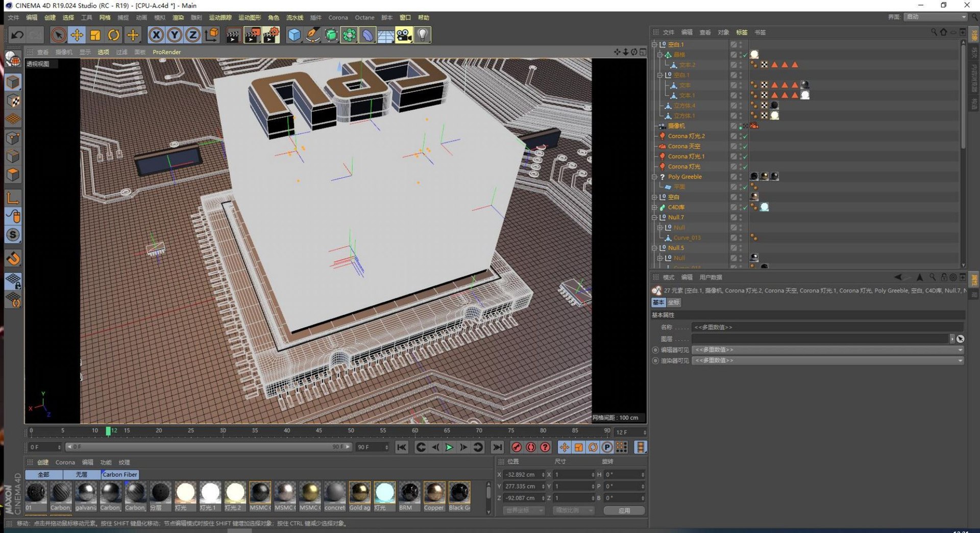Screen dimensions: 980x533
Task: Click the Camera object icon
Action: 404,35
